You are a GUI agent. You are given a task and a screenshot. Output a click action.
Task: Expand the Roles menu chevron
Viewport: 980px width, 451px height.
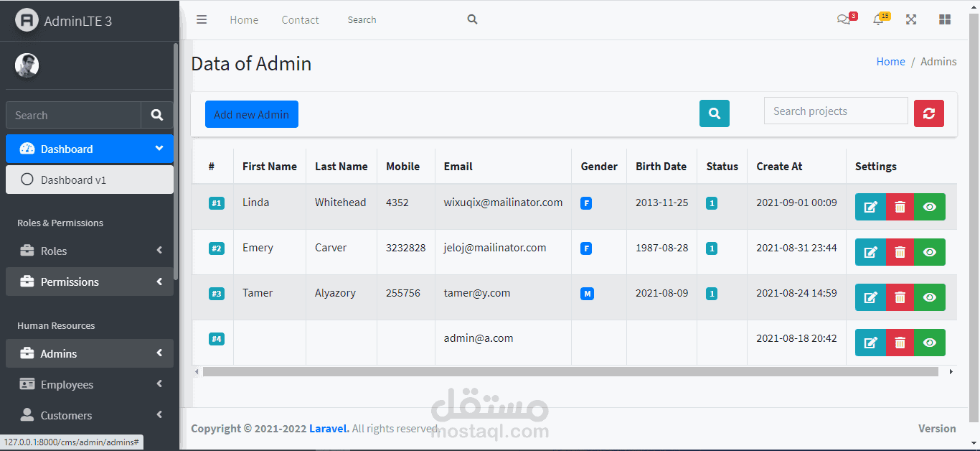click(x=159, y=251)
